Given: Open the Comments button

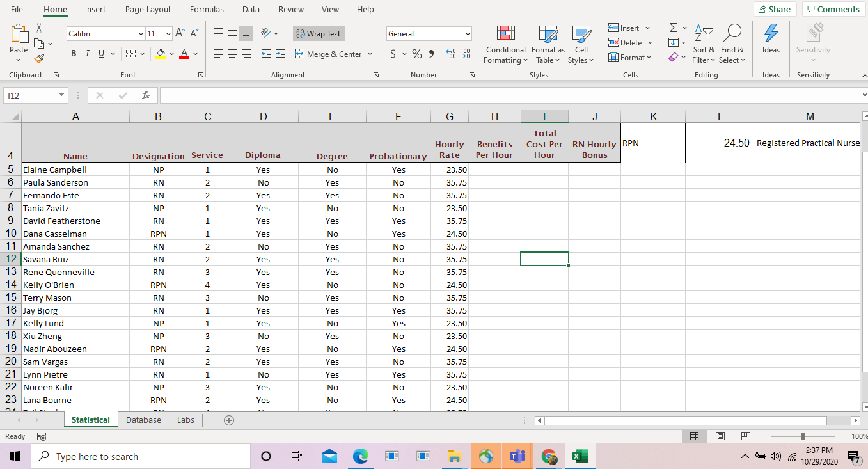Looking at the screenshot, I should click(832, 9).
